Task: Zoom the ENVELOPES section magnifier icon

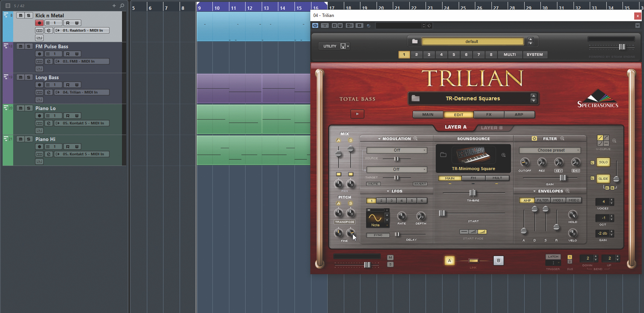Action: click(x=568, y=191)
